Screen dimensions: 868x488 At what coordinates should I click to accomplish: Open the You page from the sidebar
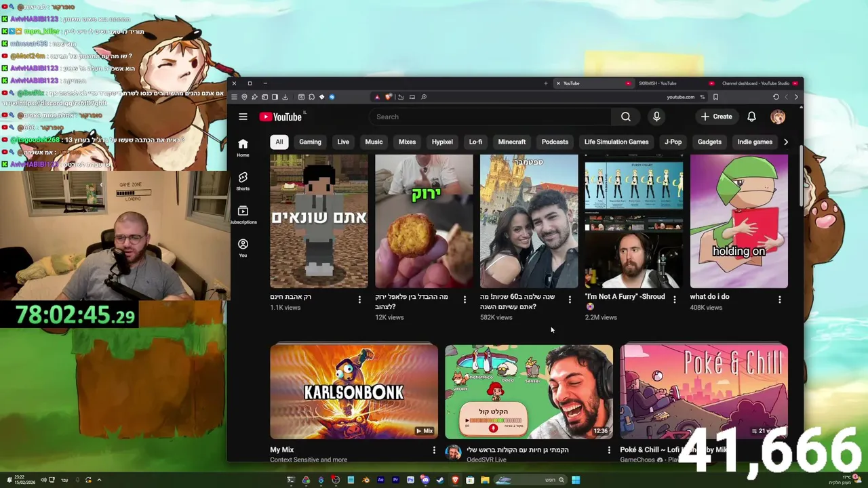pos(243,247)
